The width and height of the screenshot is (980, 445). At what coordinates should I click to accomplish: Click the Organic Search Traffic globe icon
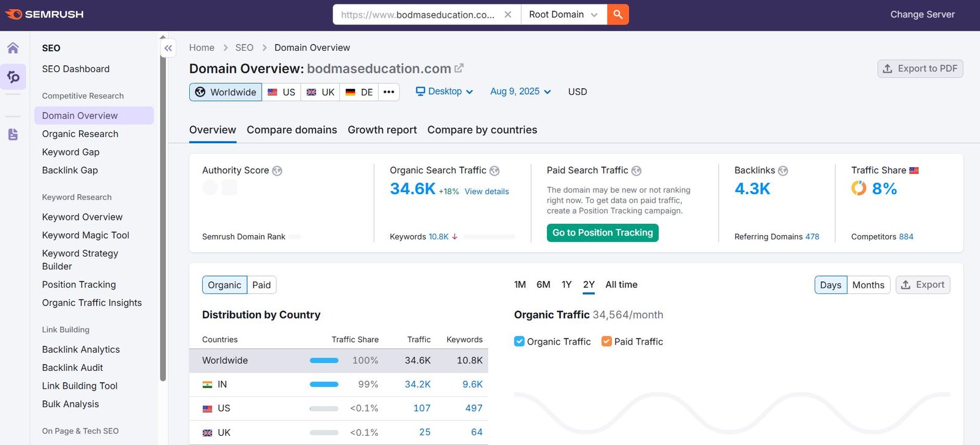click(494, 171)
